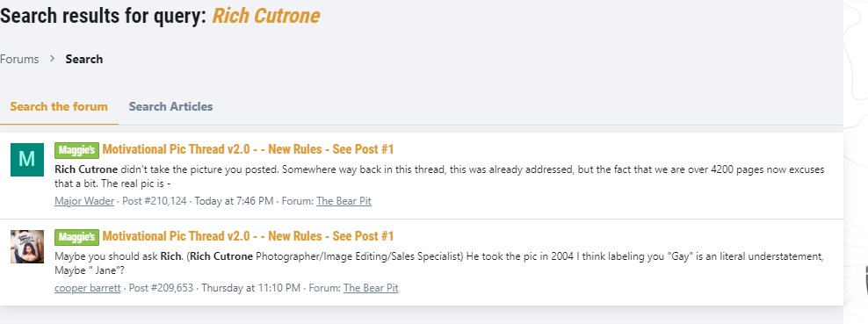
Task: Click the Rich Cutrone query heading text
Action: point(266,16)
